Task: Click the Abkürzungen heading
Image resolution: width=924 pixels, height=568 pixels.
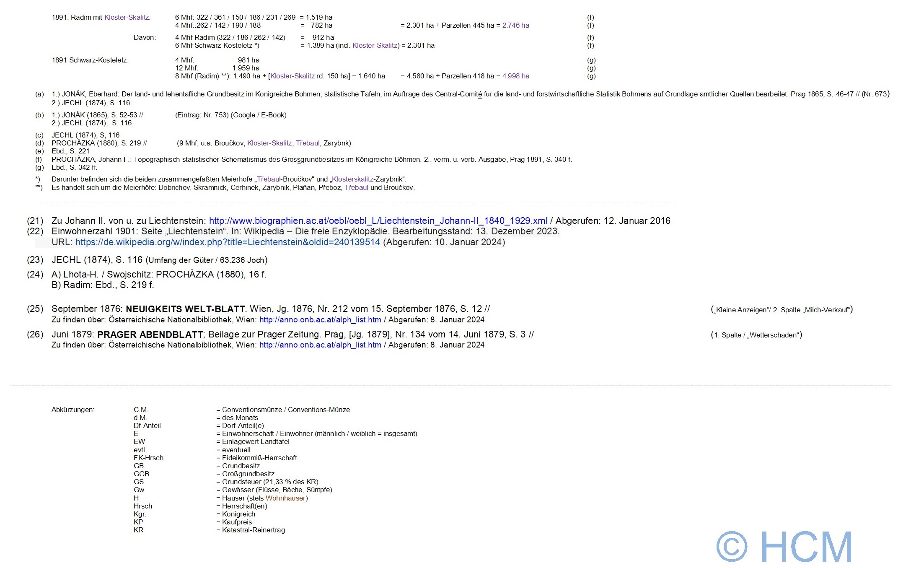Action: pos(73,410)
